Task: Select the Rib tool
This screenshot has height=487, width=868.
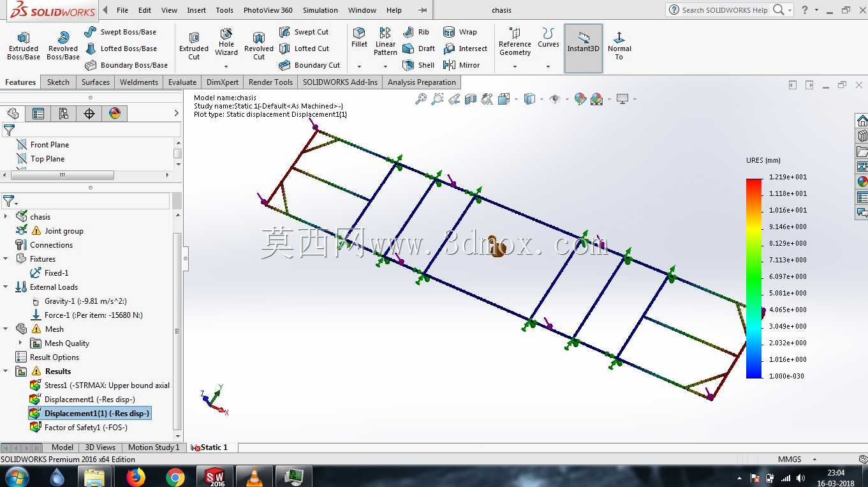Action: 416,32
